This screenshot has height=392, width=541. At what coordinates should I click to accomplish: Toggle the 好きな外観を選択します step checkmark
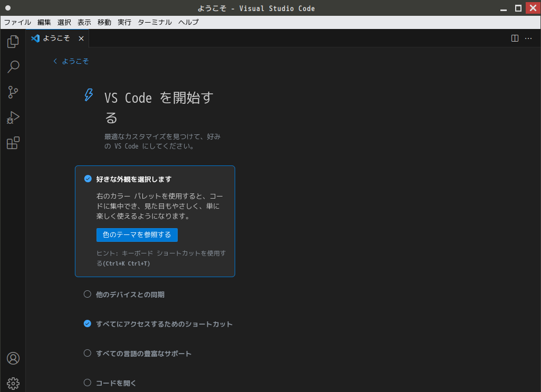pos(88,179)
